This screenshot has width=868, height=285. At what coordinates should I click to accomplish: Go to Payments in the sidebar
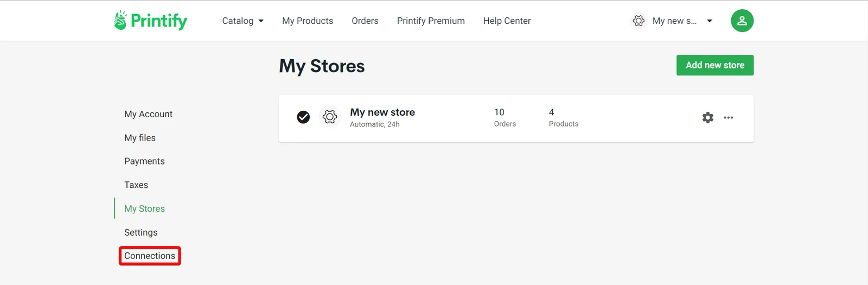pyautogui.click(x=144, y=161)
